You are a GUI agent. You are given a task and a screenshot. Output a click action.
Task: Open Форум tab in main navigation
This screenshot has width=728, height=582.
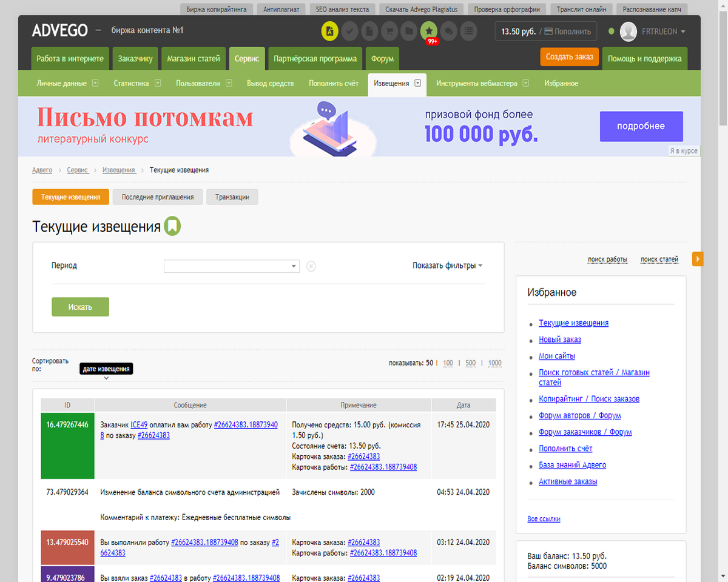pos(382,59)
